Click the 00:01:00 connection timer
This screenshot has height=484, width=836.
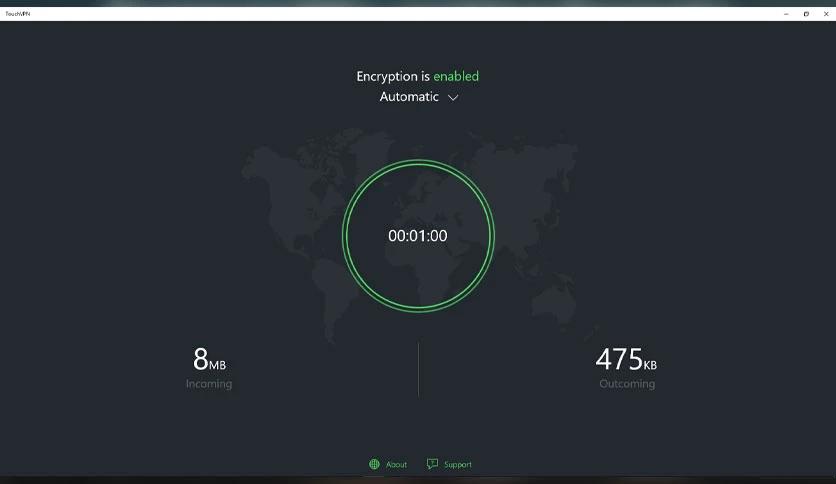click(x=418, y=236)
